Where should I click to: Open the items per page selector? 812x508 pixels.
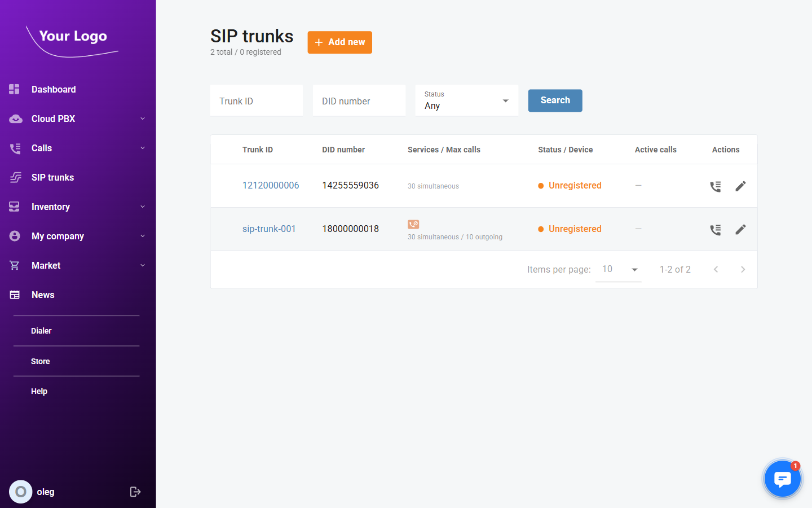tap(618, 269)
